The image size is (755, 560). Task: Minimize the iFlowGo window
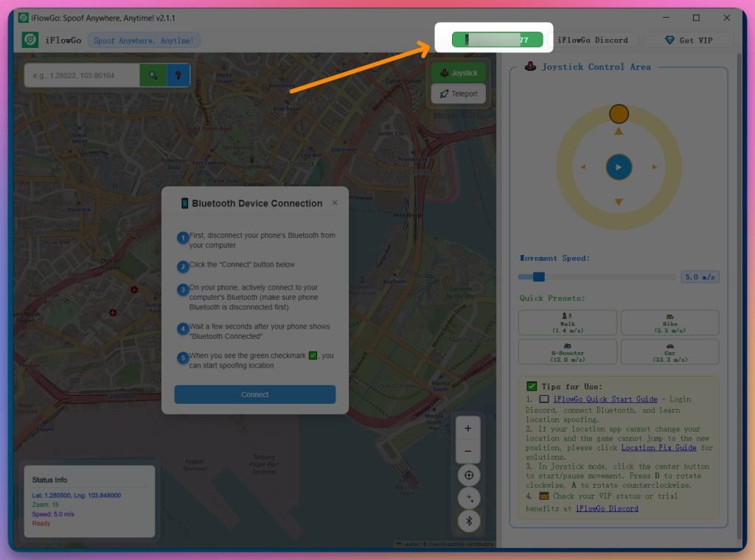click(x=666, y=18)
